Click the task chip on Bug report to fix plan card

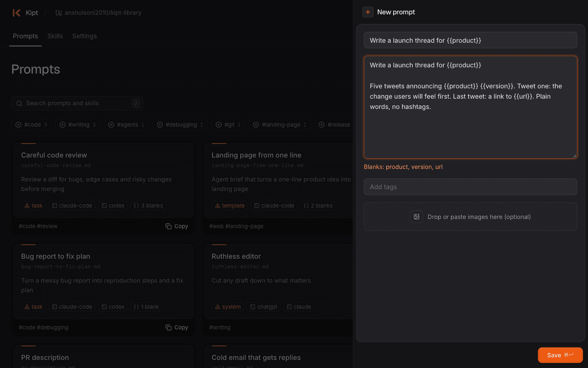[x=33, y=307]
